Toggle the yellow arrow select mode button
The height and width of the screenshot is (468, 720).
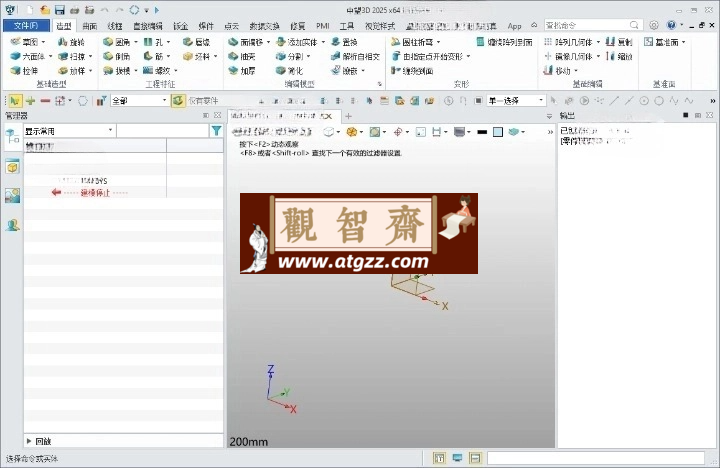tap(15, 101)
